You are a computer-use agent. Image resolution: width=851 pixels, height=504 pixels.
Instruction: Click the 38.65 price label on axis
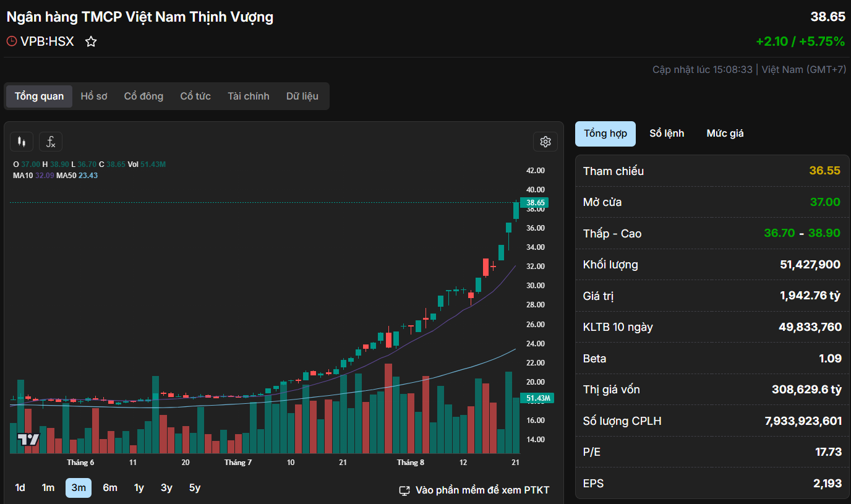coord(534,202)
